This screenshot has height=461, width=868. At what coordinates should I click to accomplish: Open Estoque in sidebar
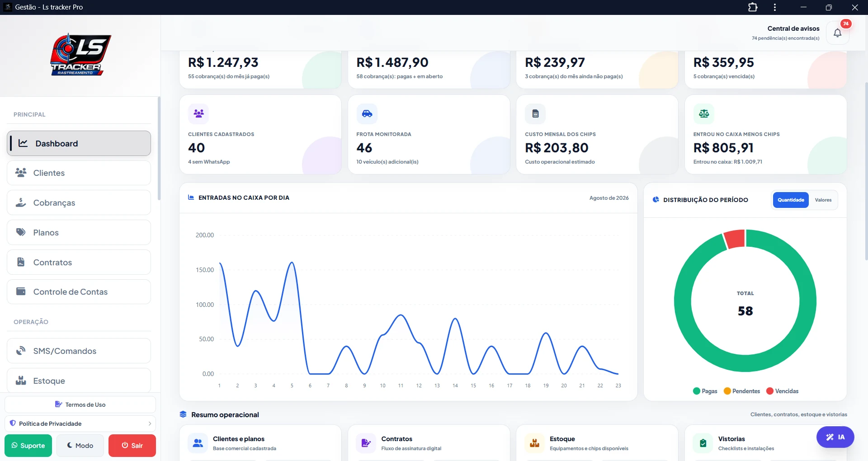point(79,381)
